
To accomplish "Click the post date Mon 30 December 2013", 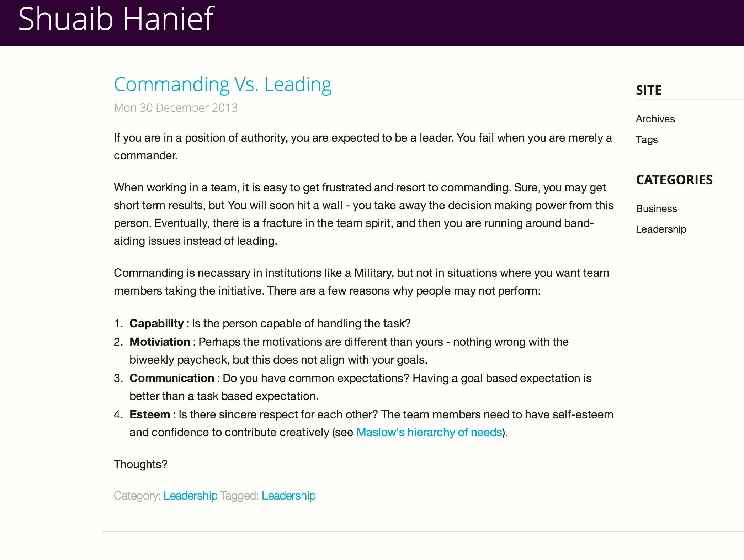I will click(x=176, y=107).
